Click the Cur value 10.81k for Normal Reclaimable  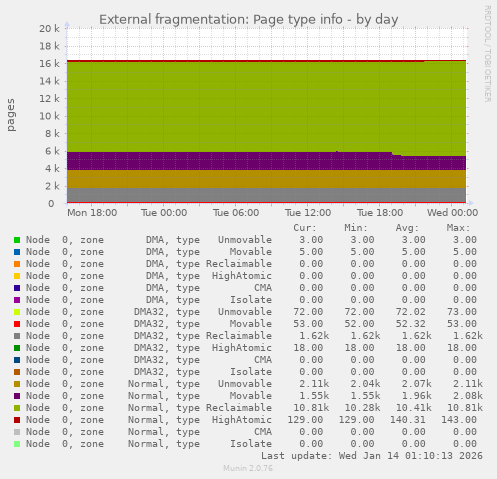point(311,408)
